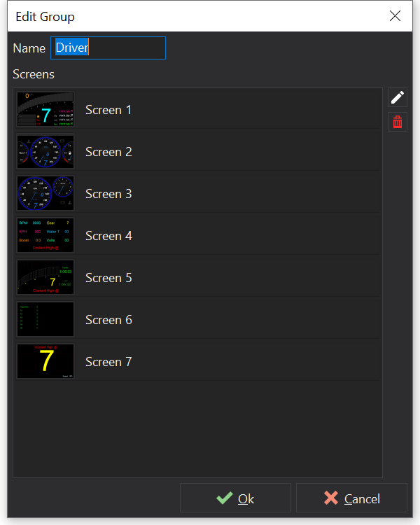Select Screen 6 thumbnail
The height and width of the screenshot is (525, 420).
pyautogui.click(x=45, y=320)
